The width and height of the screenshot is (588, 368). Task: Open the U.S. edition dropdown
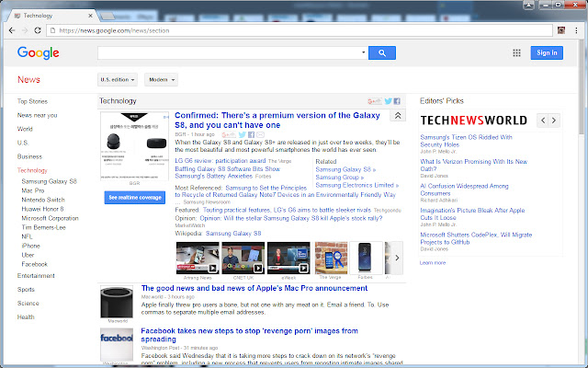[118, 79]
